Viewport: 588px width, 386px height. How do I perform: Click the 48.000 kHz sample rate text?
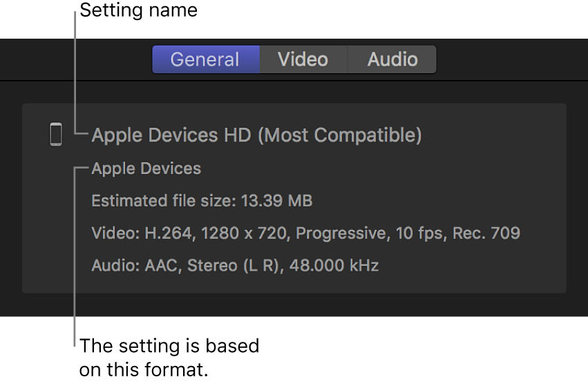coord(335,265)
